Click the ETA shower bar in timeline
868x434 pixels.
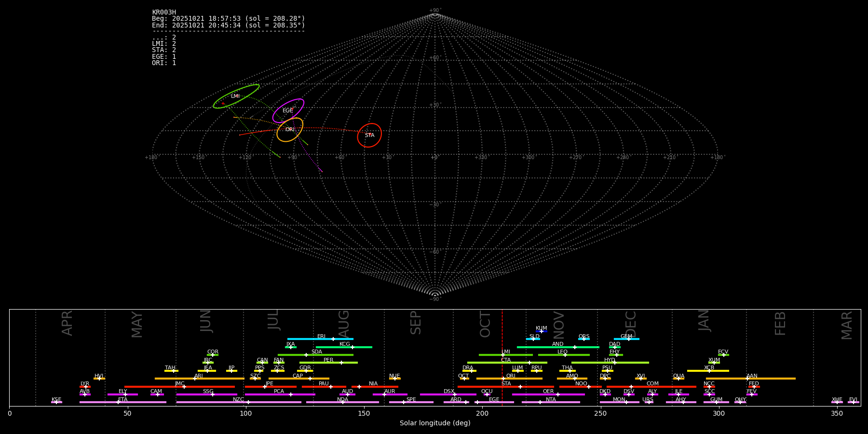123,402
